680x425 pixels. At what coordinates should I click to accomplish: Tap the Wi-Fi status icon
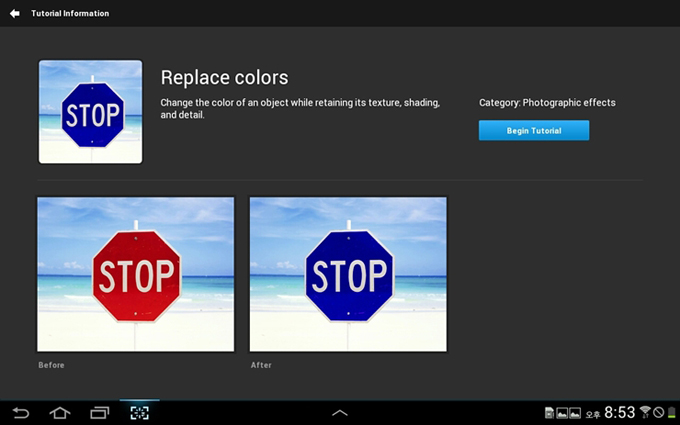(645, 412)
